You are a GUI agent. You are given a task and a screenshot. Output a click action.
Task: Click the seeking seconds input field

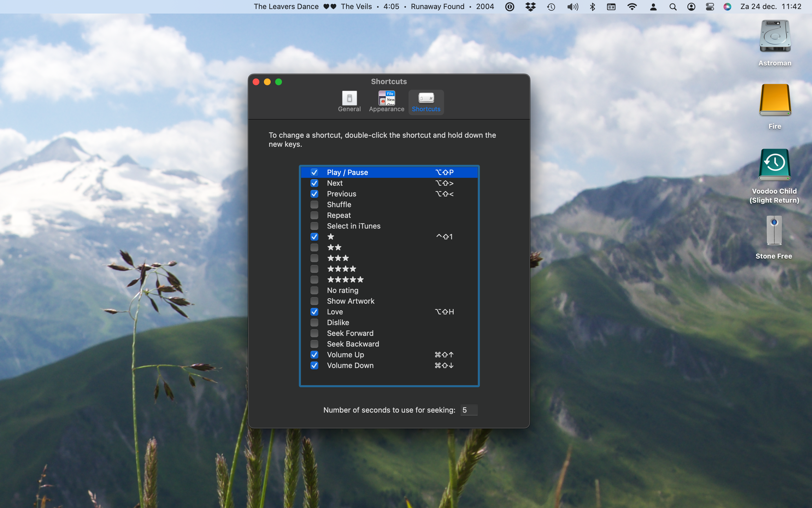point(469,410)
